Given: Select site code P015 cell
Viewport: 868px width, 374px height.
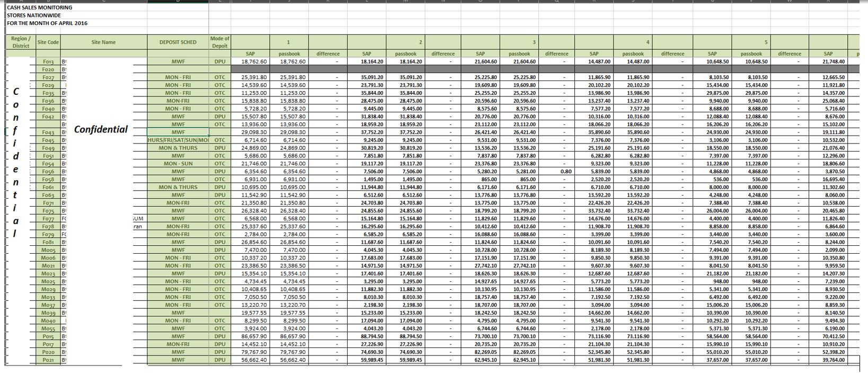Looking at the screenshot, I should pos(48,336).
